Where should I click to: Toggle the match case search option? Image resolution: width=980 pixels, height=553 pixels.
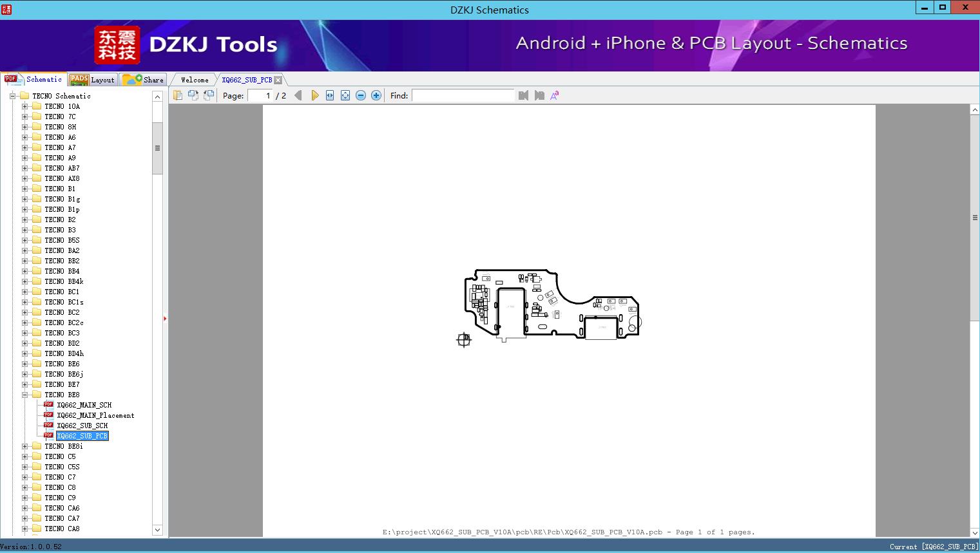554,95
